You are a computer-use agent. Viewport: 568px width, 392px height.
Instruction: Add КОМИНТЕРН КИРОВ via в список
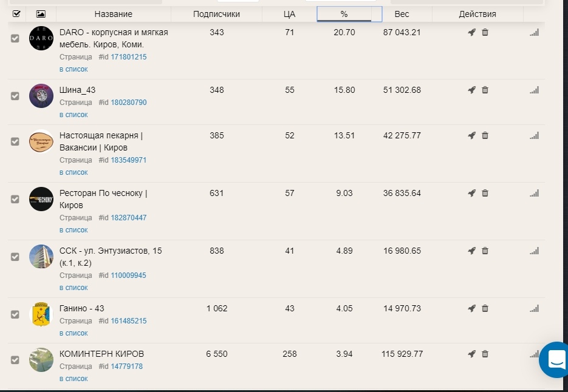click(74, 379)
